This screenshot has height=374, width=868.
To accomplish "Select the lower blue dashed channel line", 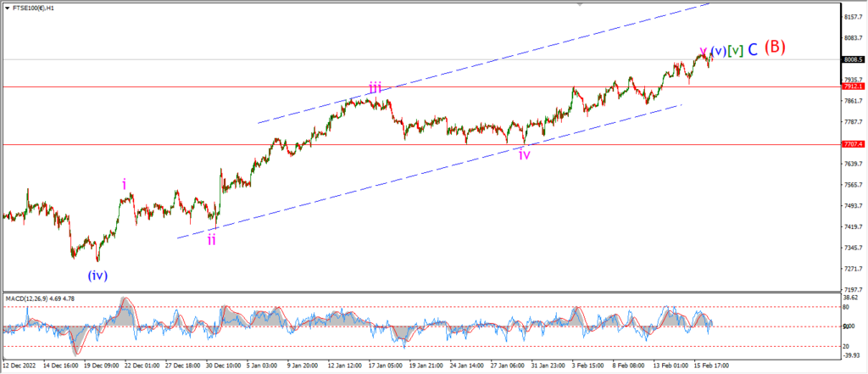I will click(429, 171).
